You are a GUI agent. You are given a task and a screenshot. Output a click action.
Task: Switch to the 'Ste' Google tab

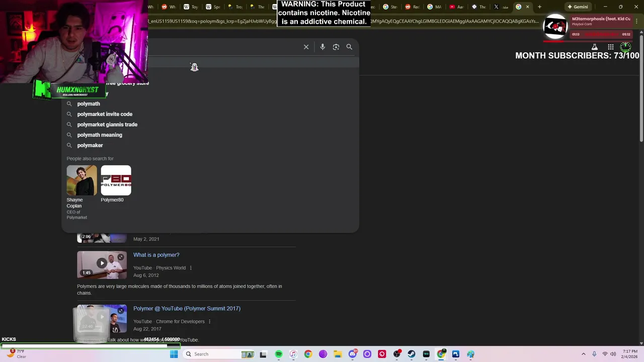[389, 7]
